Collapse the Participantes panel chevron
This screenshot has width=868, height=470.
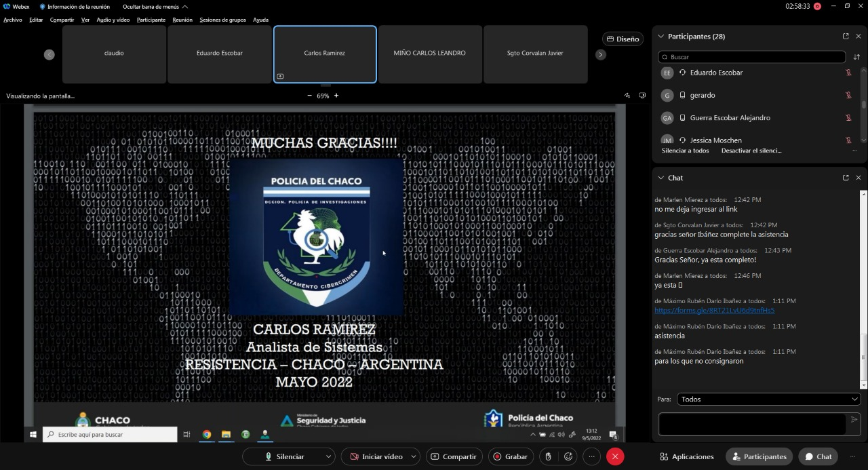point(661,37)
